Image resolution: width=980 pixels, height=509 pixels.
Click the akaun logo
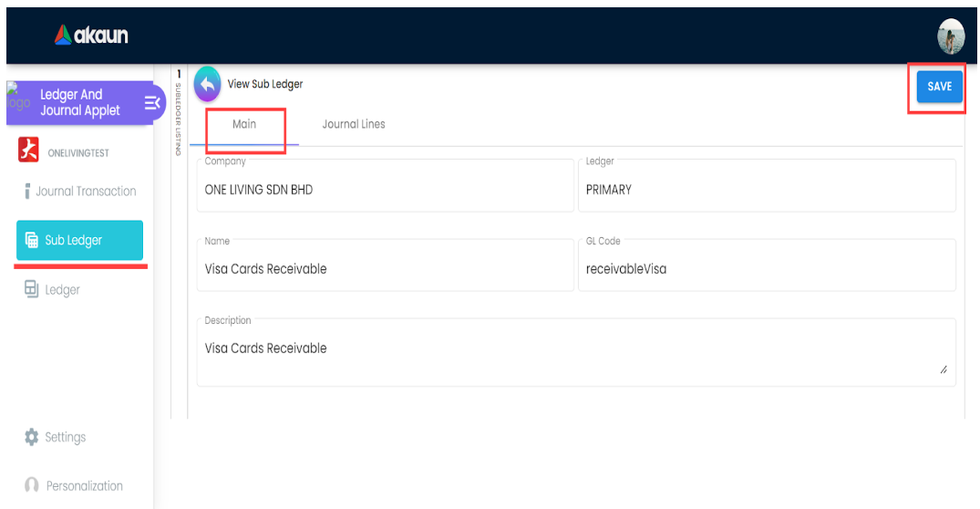tap(91, 35)
